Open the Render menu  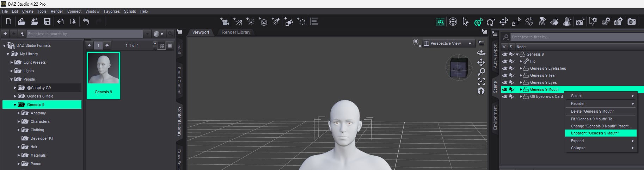click(57, 11)
